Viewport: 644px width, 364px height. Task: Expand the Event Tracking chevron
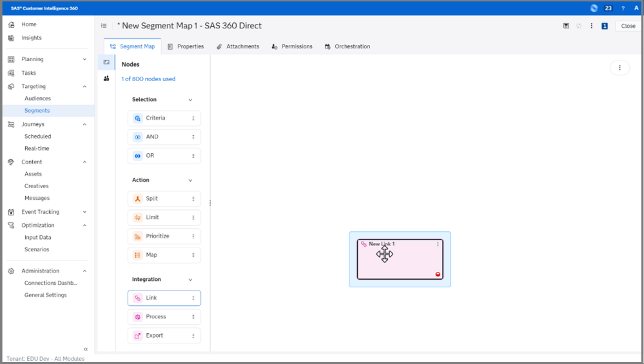click(84, 212)
